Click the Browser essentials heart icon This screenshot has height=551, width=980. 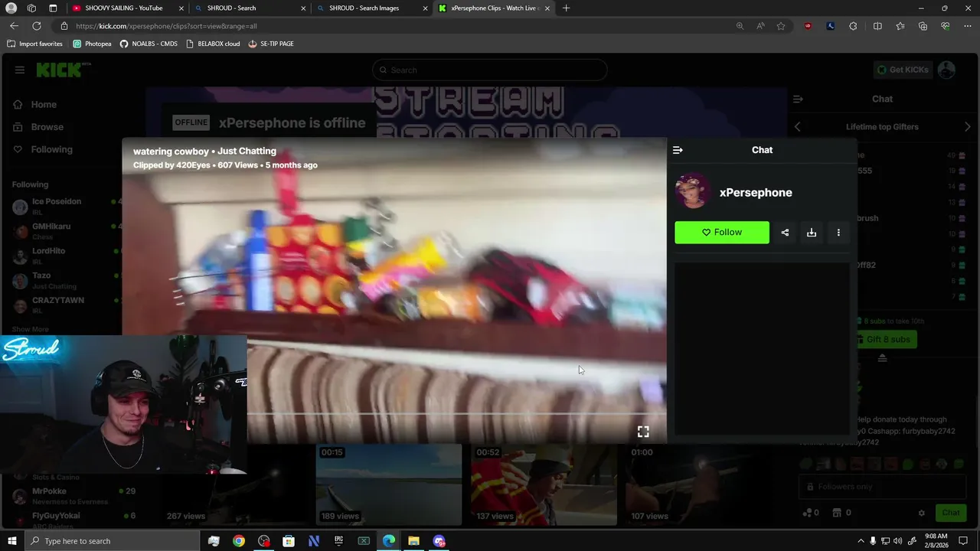946,26
